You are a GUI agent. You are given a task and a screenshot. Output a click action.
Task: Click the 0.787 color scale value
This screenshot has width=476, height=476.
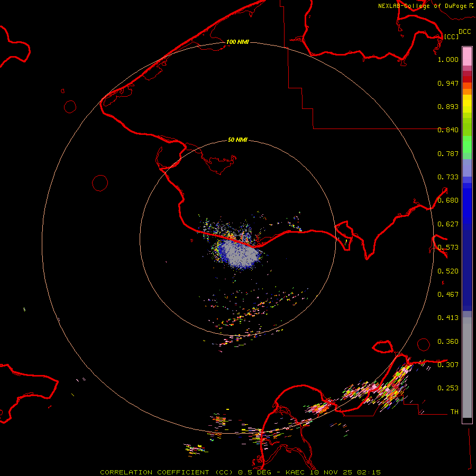(x=448, y=153)
